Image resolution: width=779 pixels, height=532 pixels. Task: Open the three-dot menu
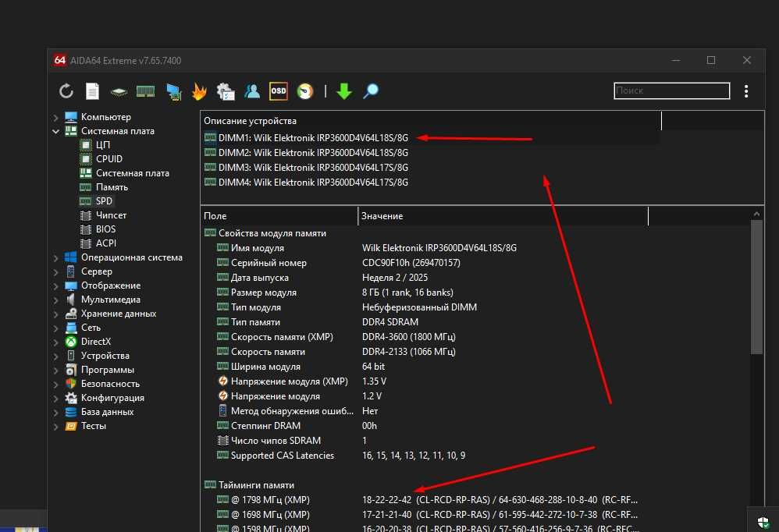point(746,91)
